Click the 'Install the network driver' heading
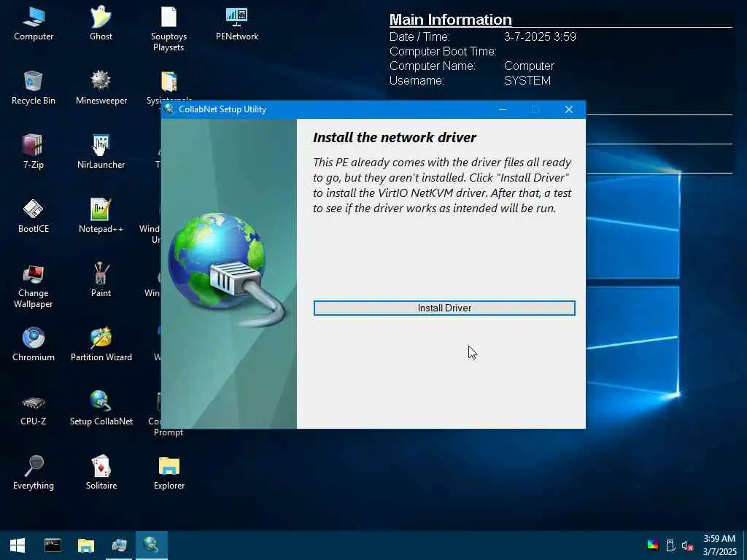 (x=395, y=138)
